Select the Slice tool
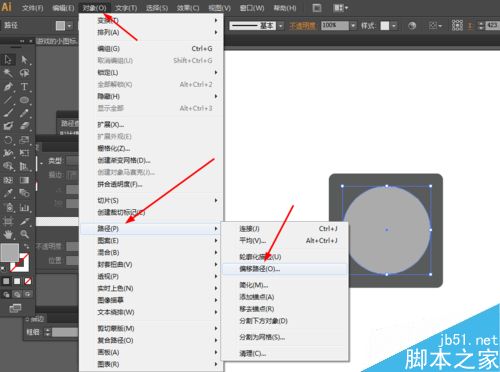 pos(24,221)
